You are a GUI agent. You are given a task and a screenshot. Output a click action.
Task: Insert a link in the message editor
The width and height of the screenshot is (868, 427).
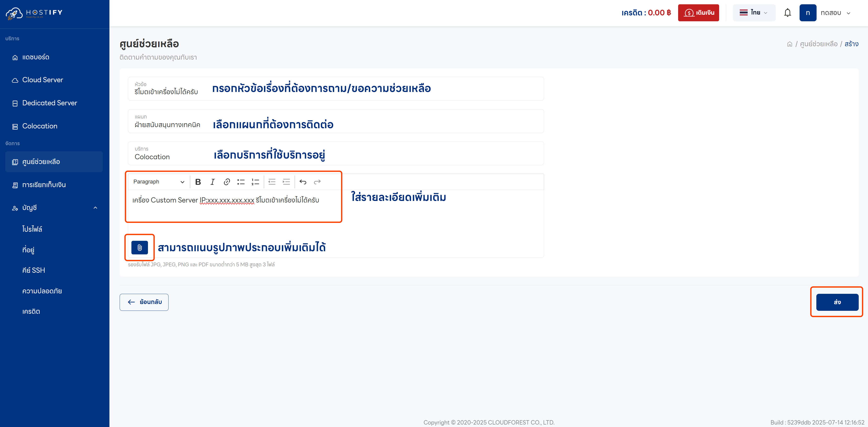[x=226, y=182]
